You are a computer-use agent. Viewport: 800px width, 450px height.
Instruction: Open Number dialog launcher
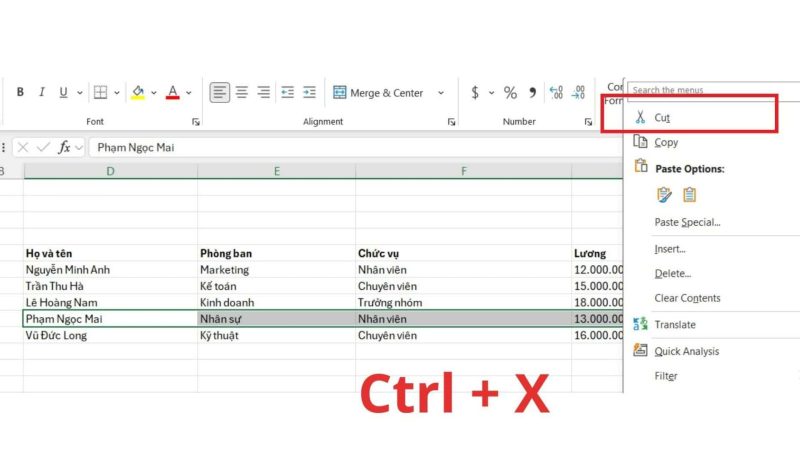tap(588, 121)
